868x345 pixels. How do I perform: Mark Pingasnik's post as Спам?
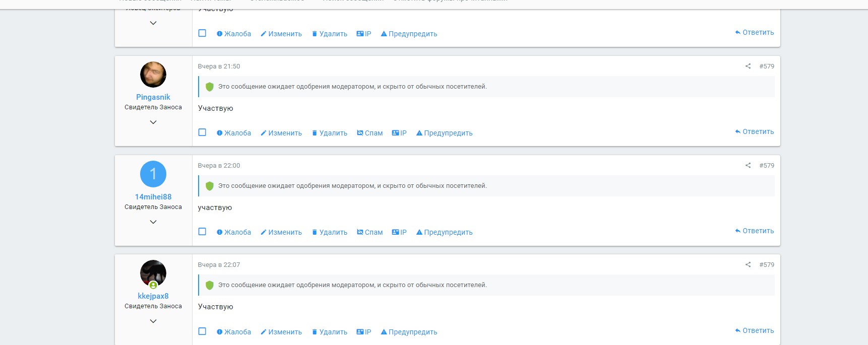(370, 133)
